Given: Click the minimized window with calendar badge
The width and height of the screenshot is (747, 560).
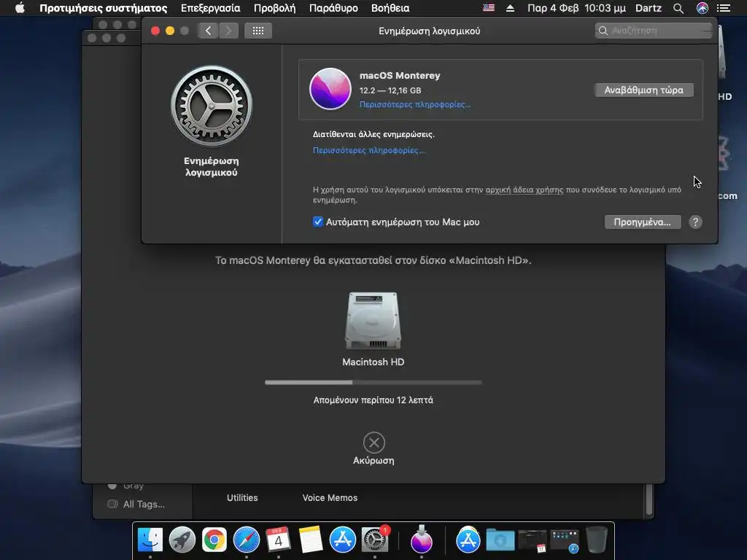Looking at the screenshot, I should (x=532, y=541).
